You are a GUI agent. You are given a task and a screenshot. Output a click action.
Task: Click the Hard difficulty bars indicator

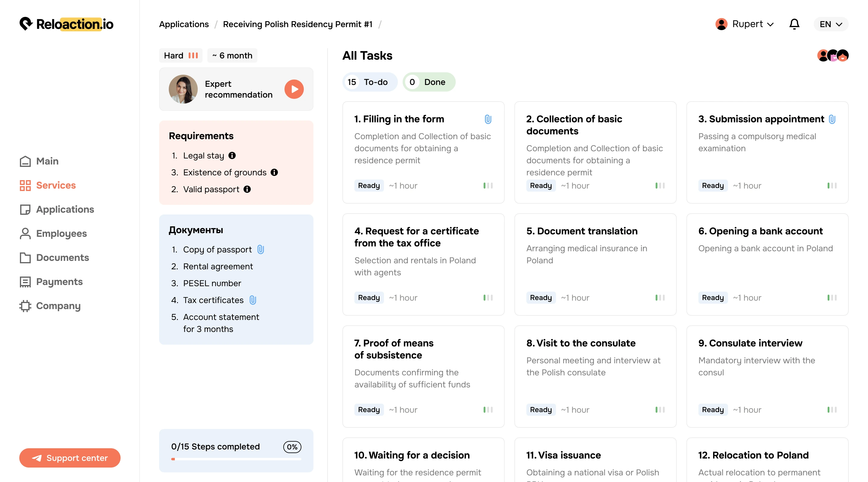(193, 55)
